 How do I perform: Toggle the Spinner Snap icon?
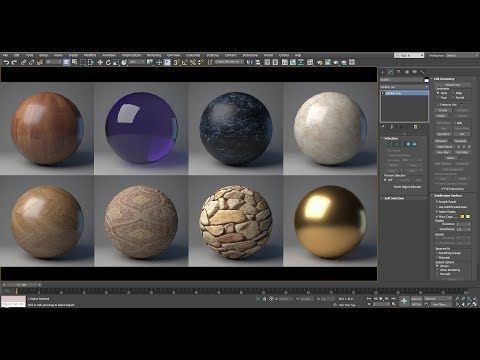pos(201,62)
